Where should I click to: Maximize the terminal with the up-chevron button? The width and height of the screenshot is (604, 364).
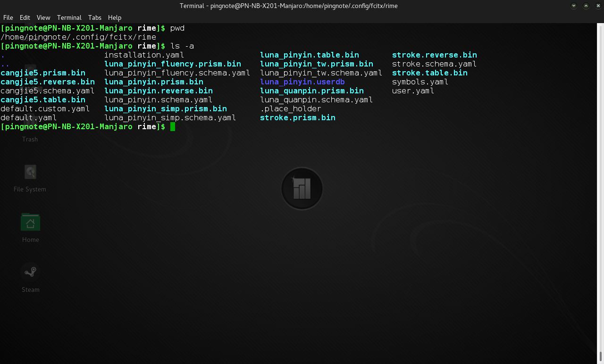tap(586, 6)
